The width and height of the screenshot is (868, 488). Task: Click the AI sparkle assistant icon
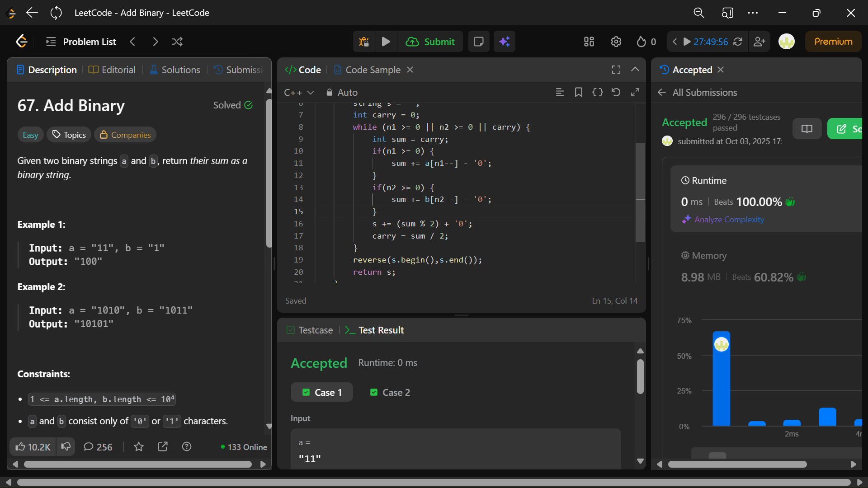pos(505,42)
